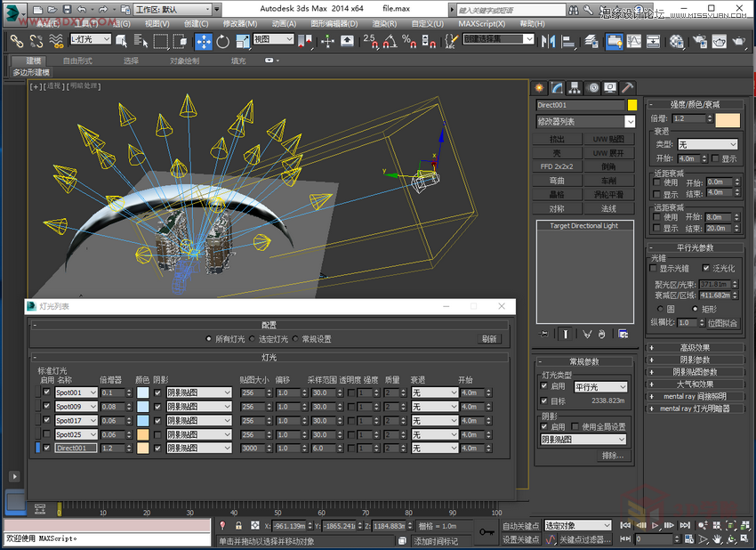Open the Direct001 color swatch
Image resolution: width=756 pixels, height=550 pixels.
click(x=631, y=105)
